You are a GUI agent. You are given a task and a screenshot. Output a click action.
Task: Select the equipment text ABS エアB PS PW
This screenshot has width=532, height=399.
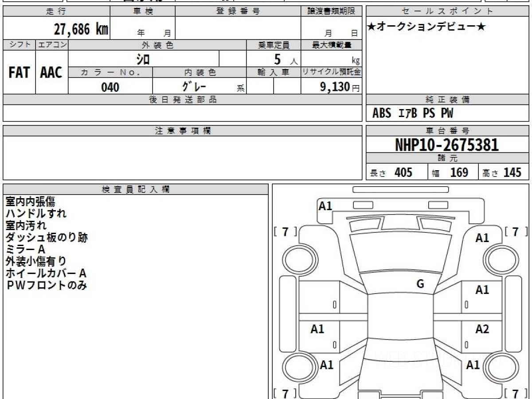click(x=413, y=113)
